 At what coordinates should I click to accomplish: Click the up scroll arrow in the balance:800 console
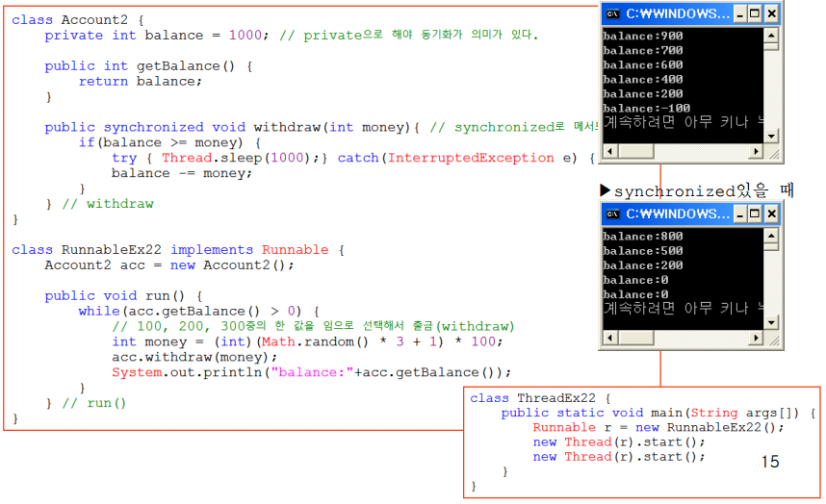(x=771, y=235)
